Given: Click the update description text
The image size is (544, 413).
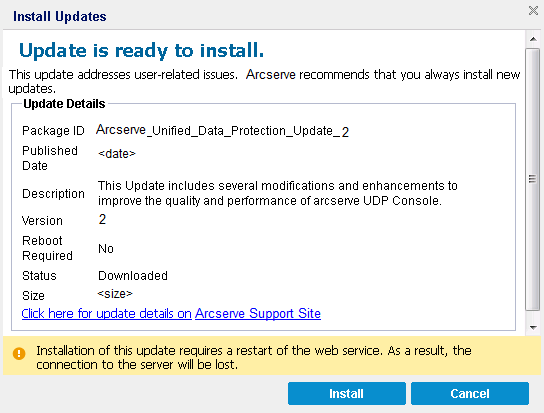Looking at the screenshot, I should point(278,193).
